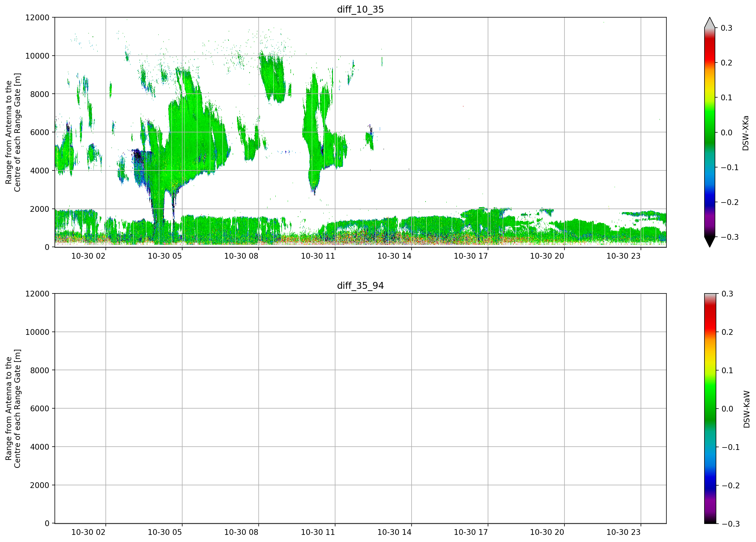Click 2000 y-tick in diff_10_35 plot

(x=40, y=209)
